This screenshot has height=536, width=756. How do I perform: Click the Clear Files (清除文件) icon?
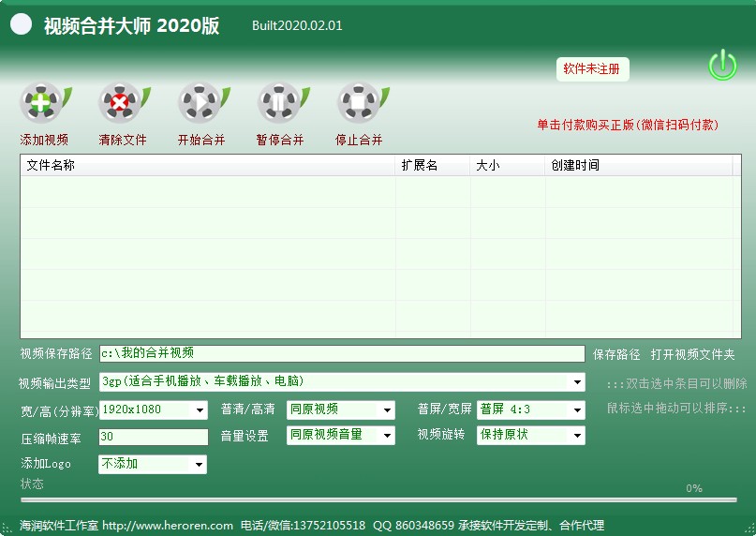click(121, 103)
